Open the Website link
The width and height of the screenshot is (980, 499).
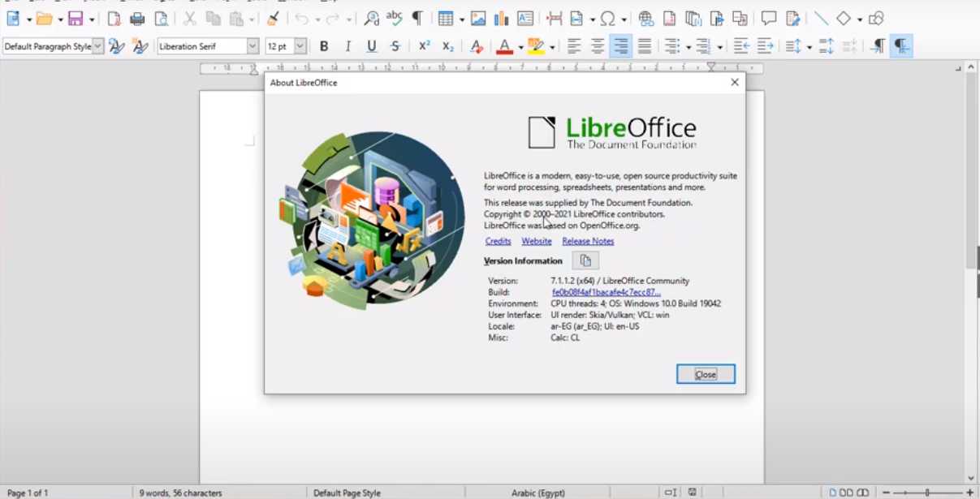[x=536, y=241]
